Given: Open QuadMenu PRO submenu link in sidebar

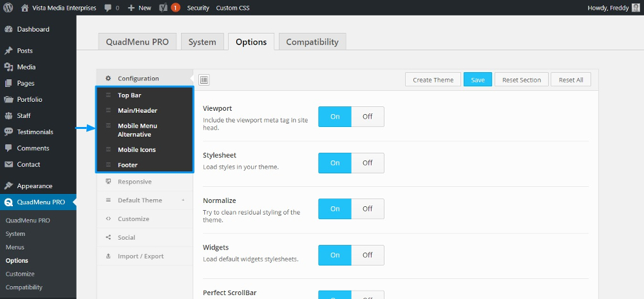Looking at the screenshot, I should coord(28,220).
